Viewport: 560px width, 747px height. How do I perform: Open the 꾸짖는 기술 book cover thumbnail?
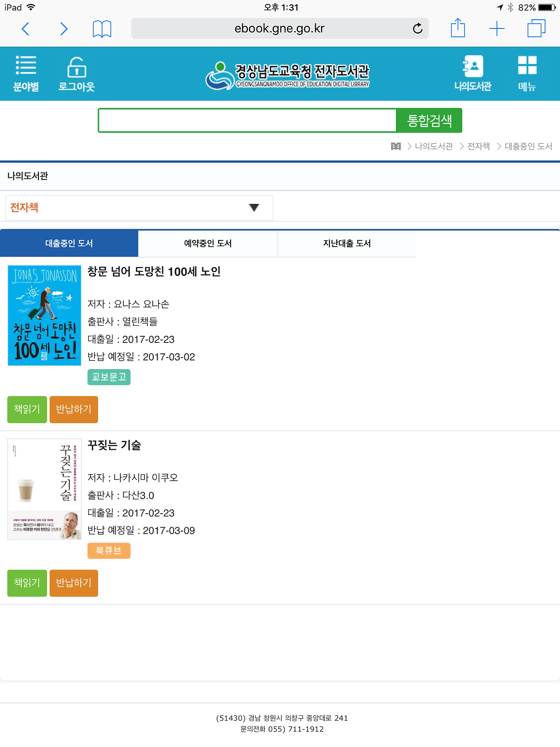(45, 489)
